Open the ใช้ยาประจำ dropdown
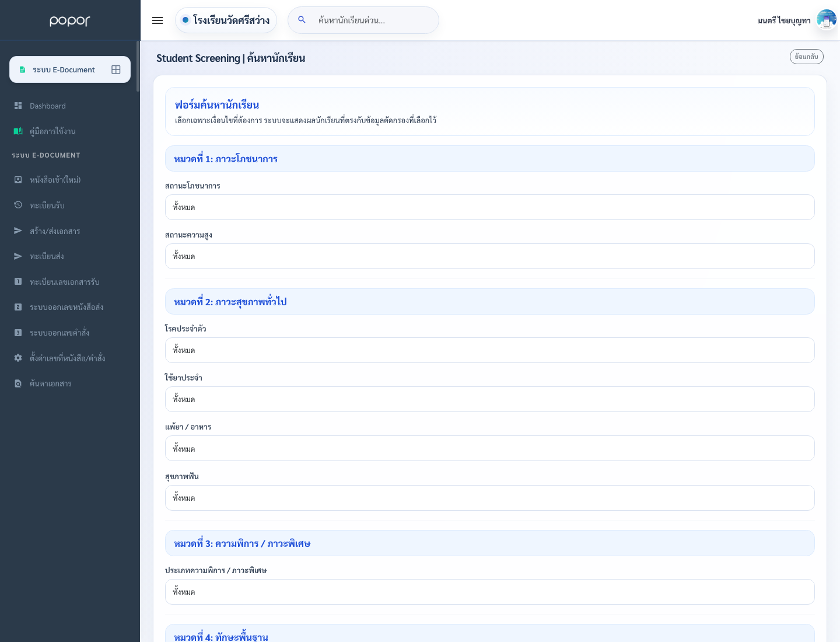The width and height of the screenshot is (840, 642). pos(490,399)
